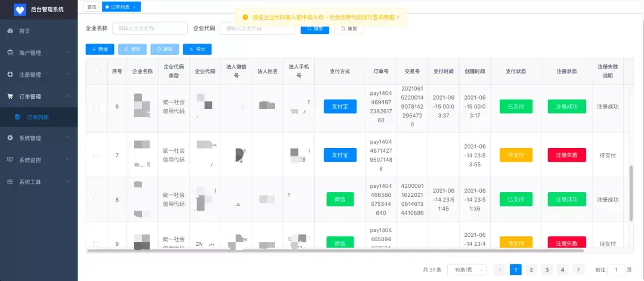Click the heart logo in sidebar header
644x281 pixels.
pos(20,10)
